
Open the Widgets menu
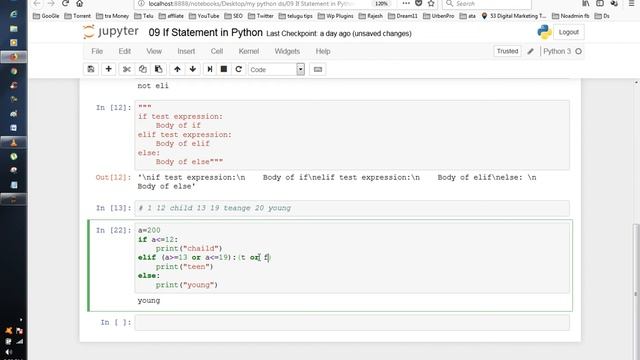click(287, 51)
